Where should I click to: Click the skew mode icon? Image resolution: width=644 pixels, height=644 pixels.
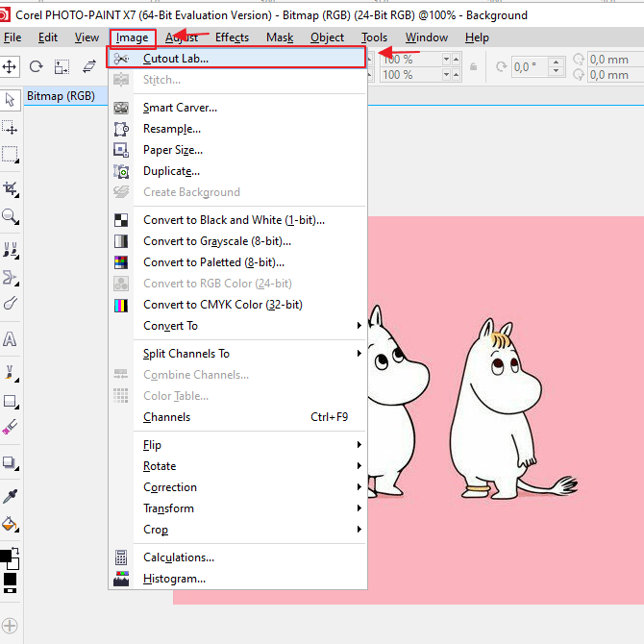point(89,66)
